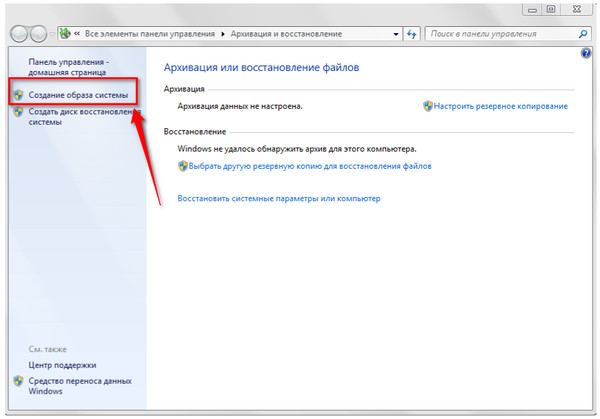Close the control panel window
Viewport: 600px width, 419px height.
coord(577,9)
